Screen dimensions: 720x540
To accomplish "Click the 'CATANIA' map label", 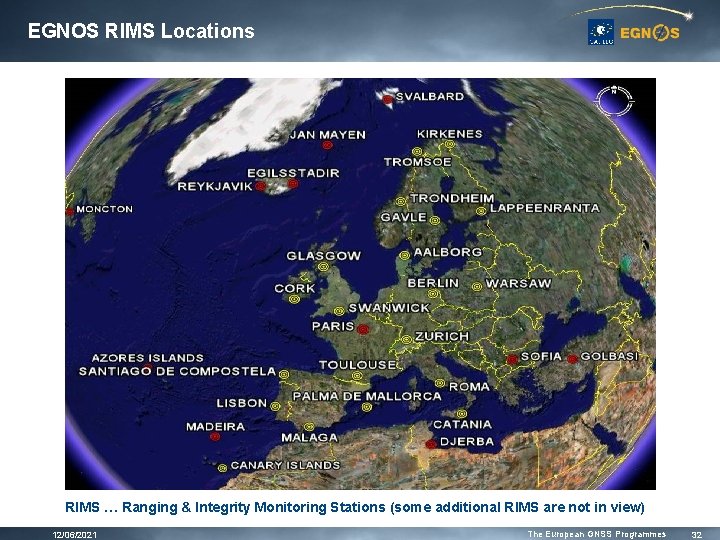I will point(462,424).
